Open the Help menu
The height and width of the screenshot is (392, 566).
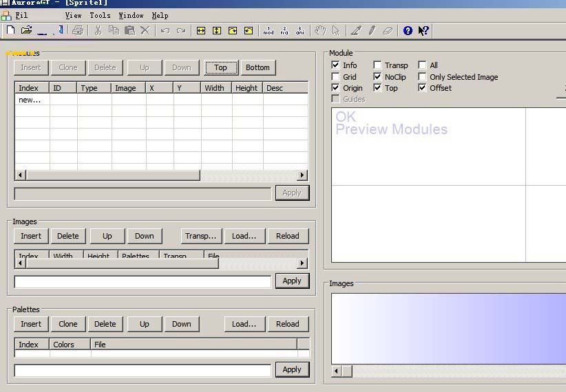tap(160, 16)
